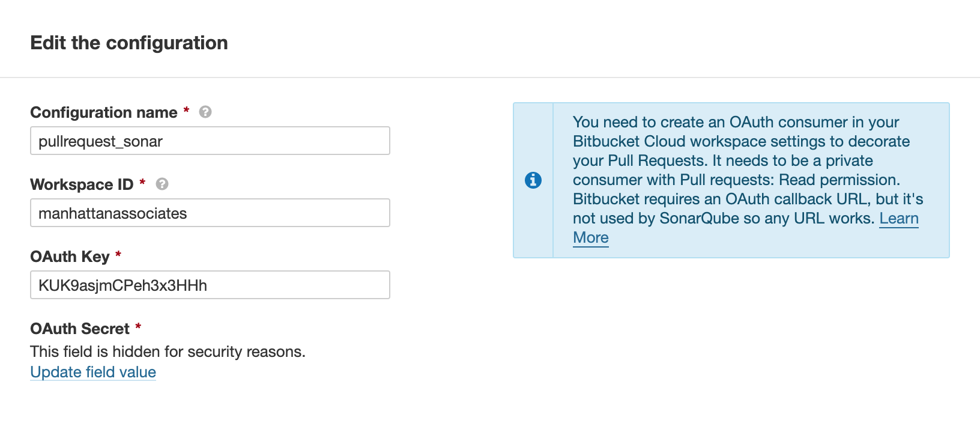Image resolution: width=980 pixels, height=441 pixels.
Task: Click the help icon beside Configuration name
Action: 205,112
